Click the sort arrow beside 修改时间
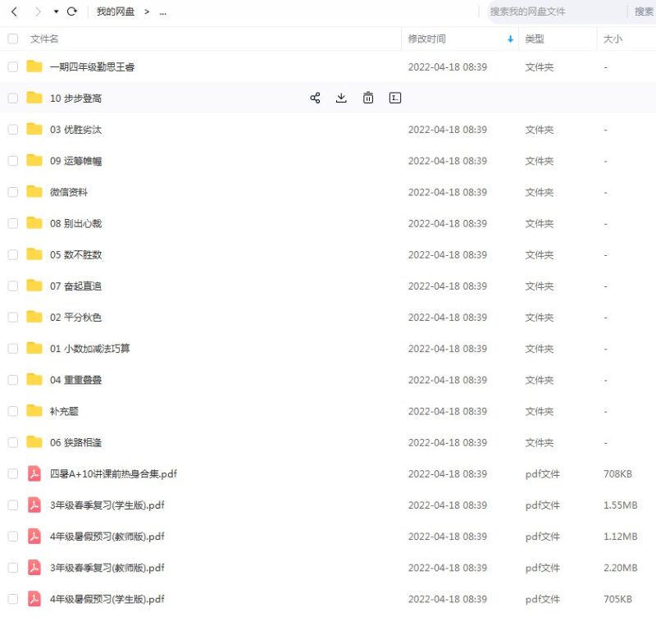 tap(510, 38)
